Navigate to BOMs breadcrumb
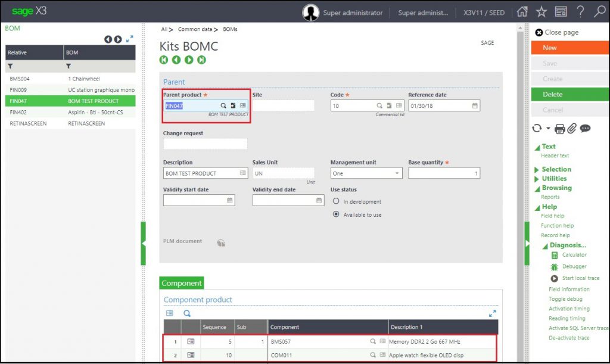This screenshot has height=364, width=610. 230,29
